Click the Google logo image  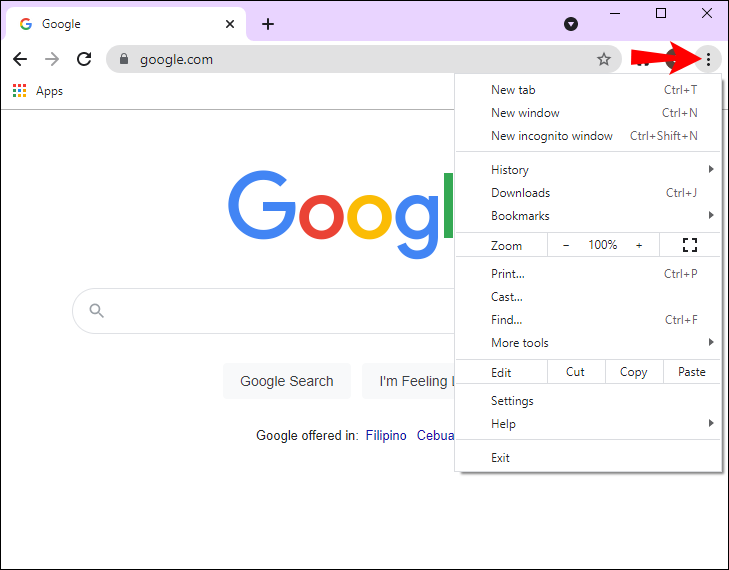pyautogui.click(x=340, y=214)
